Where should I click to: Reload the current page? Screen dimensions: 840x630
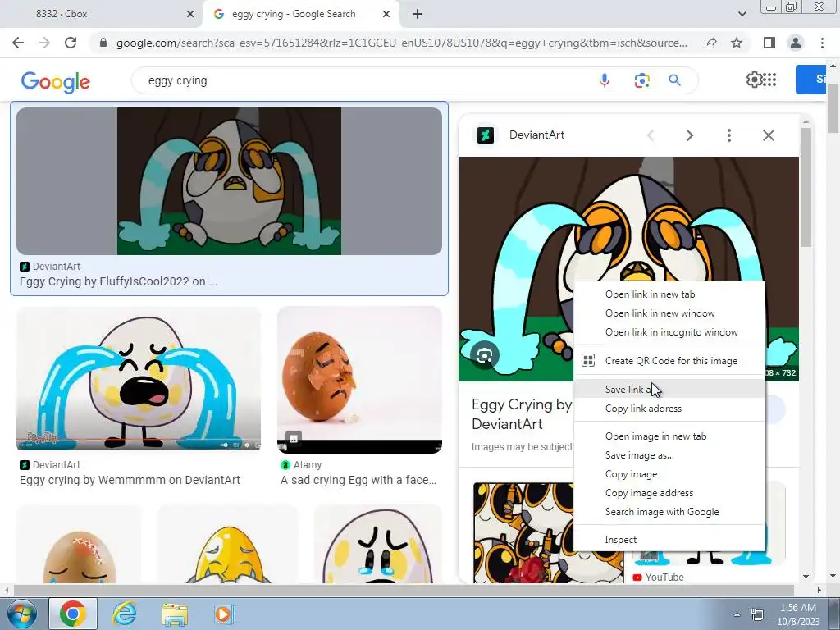71,43
